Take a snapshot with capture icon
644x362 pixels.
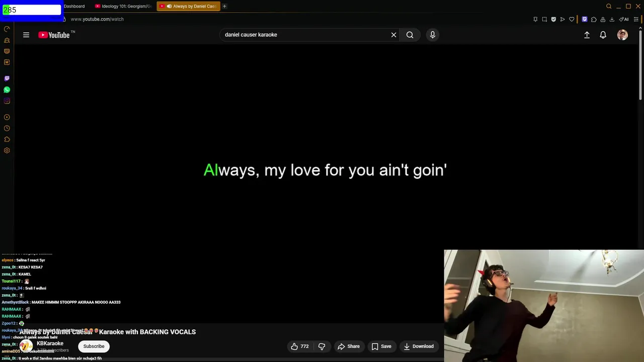pyautogui.click(x=544, y=19)
